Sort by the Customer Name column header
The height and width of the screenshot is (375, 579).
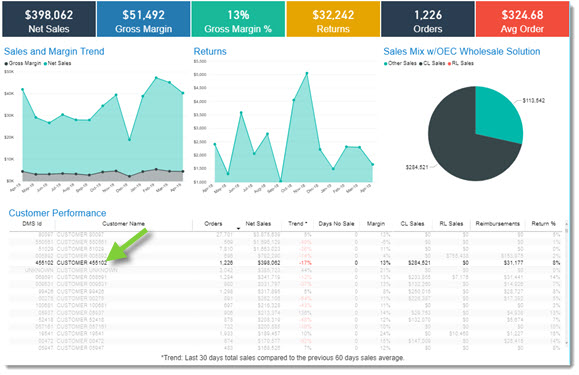(x=123, y=224)
